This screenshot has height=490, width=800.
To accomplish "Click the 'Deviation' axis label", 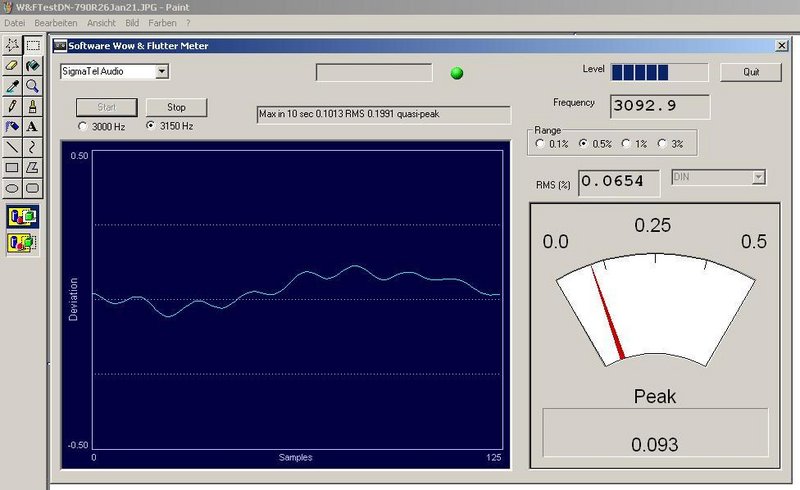I will [73, 299].
